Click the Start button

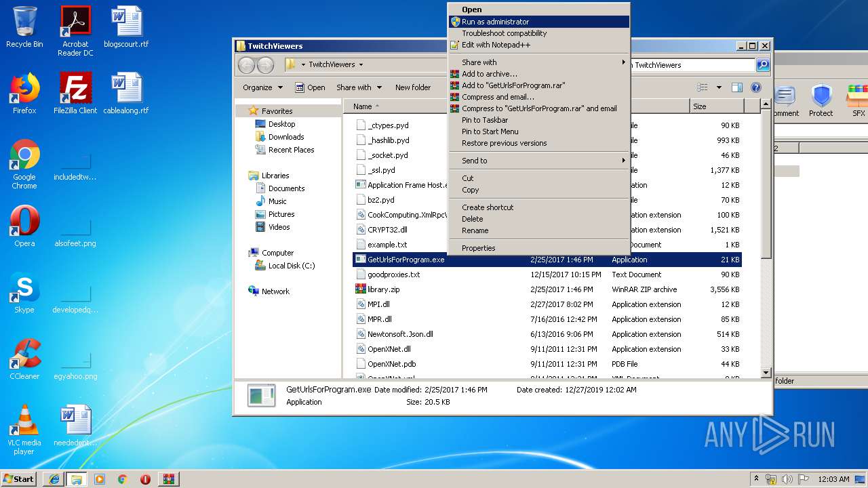(18, 479)
